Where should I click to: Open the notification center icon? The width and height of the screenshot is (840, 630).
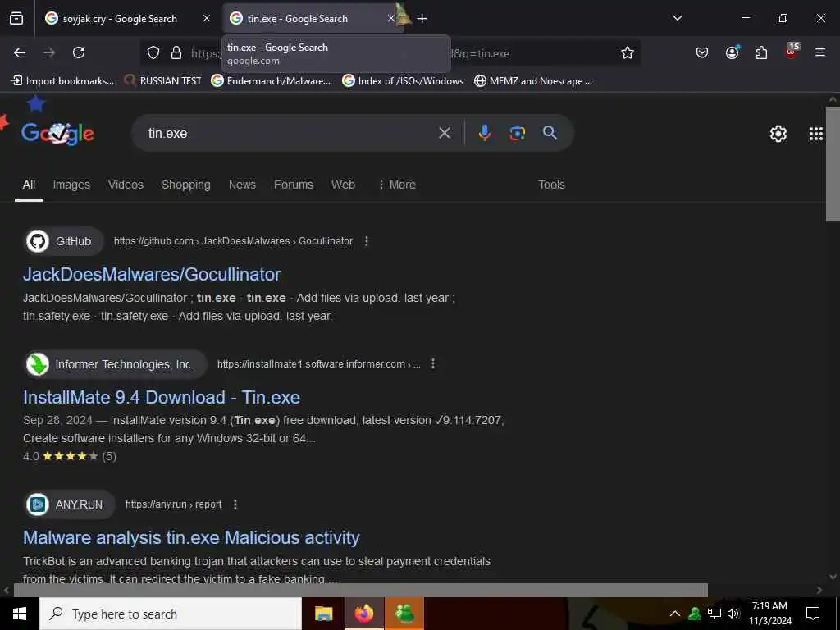tap(813, 614)
